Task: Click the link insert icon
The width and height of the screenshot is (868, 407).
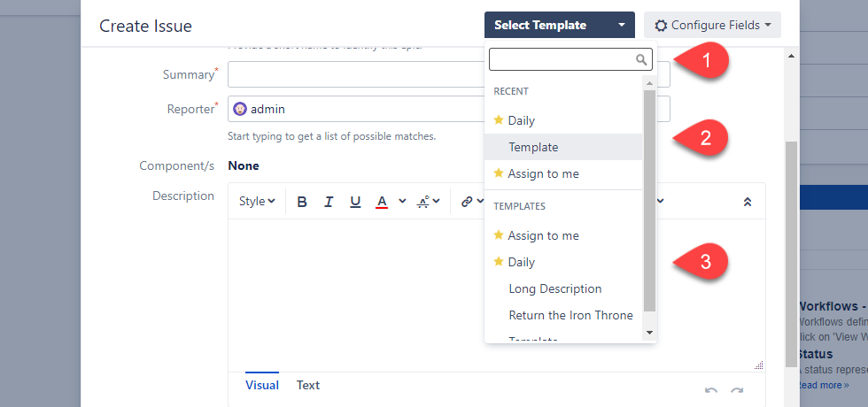Action: [x=466, y=202]
